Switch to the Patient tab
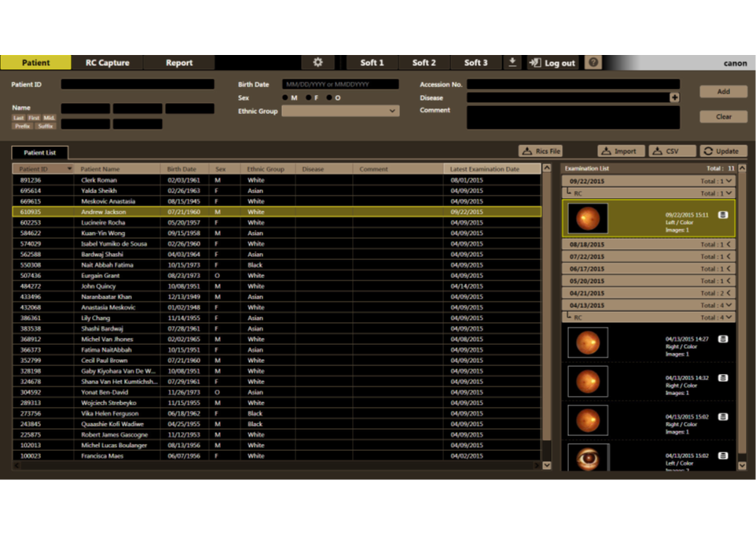The width and height of the screenshot is (756, 535). [x=35, y=63]
